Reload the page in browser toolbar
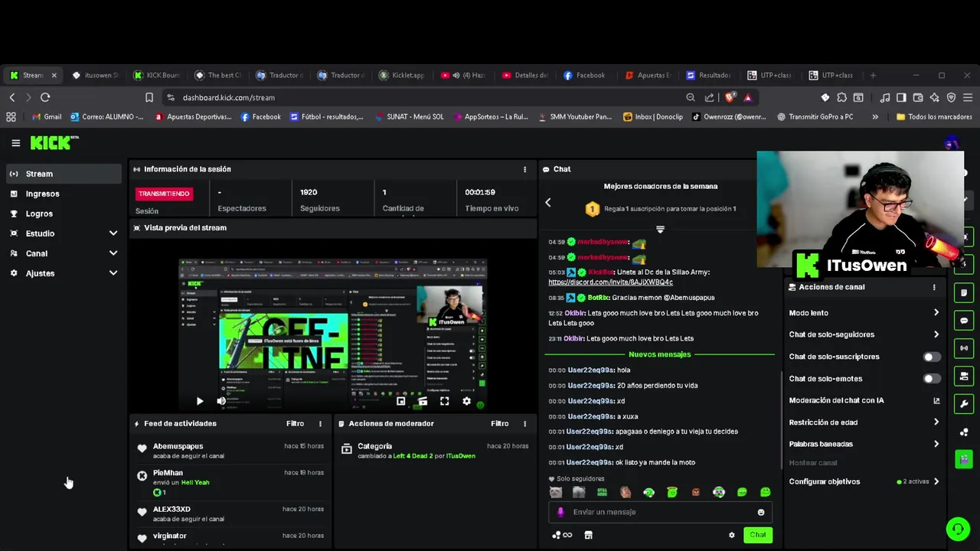Image resolution: width=980 pixels, height=551 pixels. [45, 97]
